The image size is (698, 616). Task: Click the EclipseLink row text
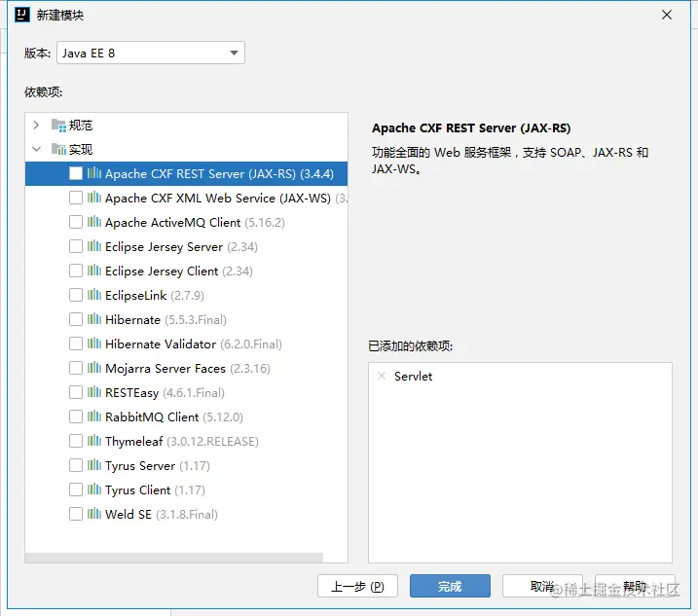[155, 296]
